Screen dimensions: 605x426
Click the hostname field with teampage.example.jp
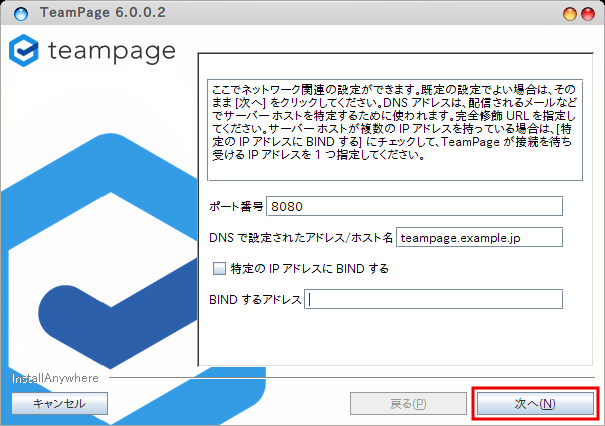[x=479, y=238]
